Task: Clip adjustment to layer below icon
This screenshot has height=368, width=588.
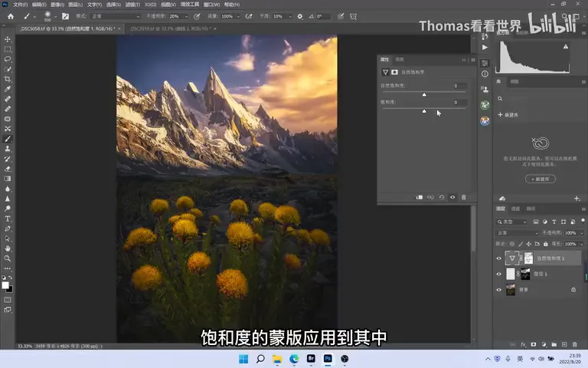Action: [x=420, y=197]
